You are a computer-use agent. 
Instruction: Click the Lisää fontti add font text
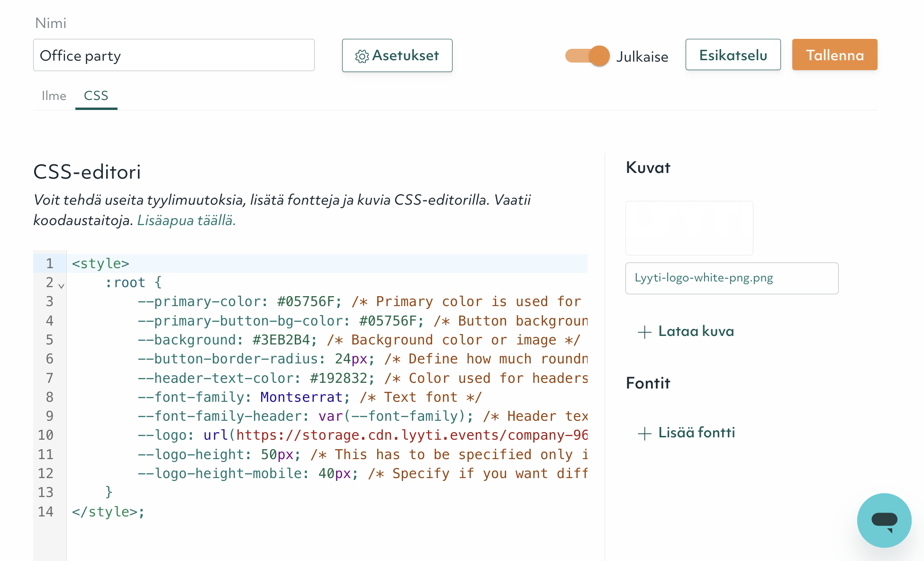coord(697,433)
